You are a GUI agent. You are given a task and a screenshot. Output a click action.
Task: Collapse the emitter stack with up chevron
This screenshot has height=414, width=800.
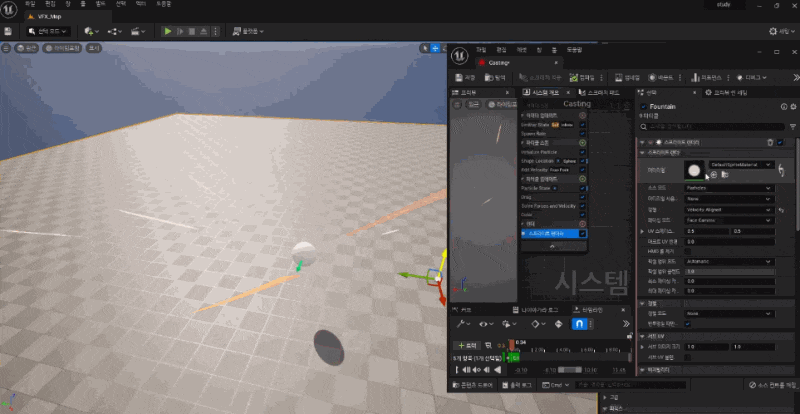pos(552,247)
